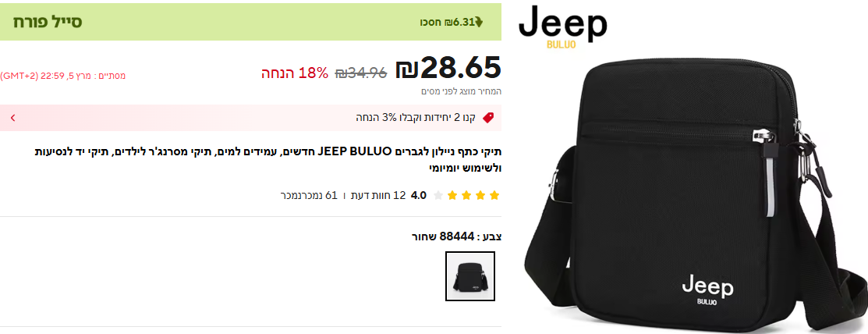
Task: Click the white Jeep logo printed on bag
Action: pyautogui.click(x=707, y=290)
